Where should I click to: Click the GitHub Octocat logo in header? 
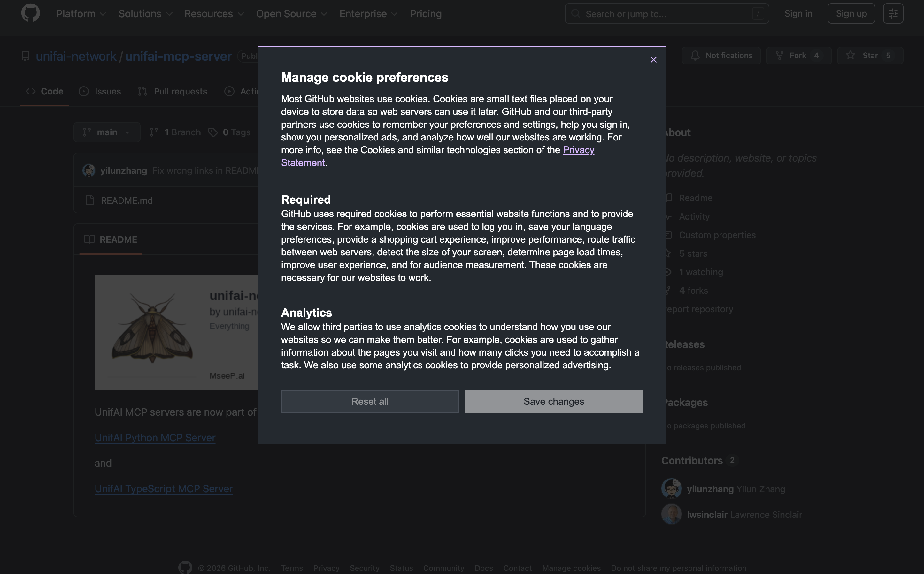(x=30, y=13)
